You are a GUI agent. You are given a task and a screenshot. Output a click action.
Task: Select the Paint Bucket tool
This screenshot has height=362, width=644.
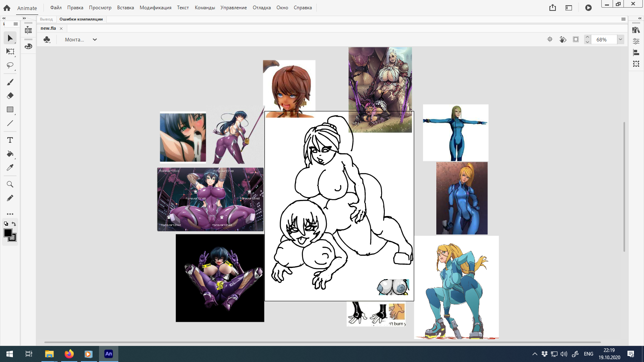(10, 154)
